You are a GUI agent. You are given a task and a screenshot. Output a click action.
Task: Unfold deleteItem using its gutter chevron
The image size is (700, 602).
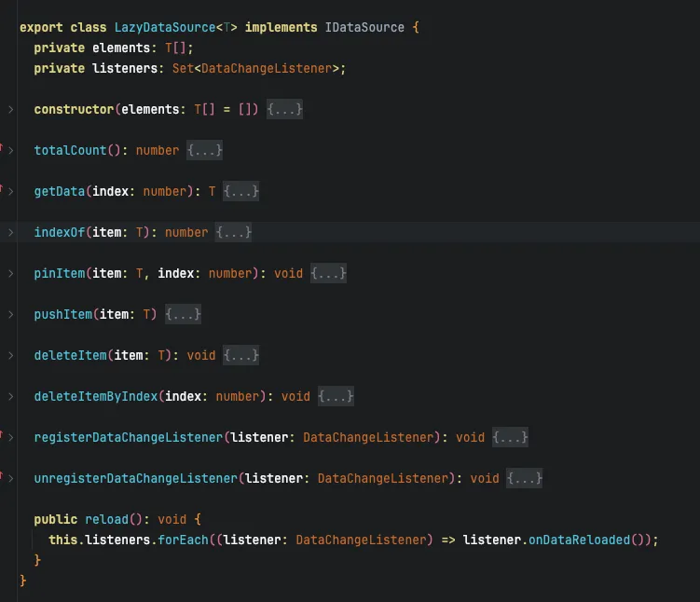(x=11, y=356)
